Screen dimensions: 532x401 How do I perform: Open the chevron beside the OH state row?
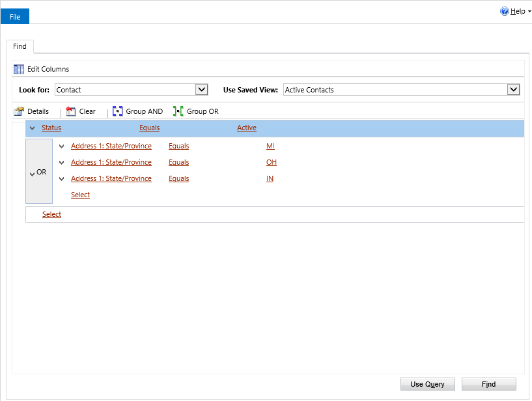point(61,163)
